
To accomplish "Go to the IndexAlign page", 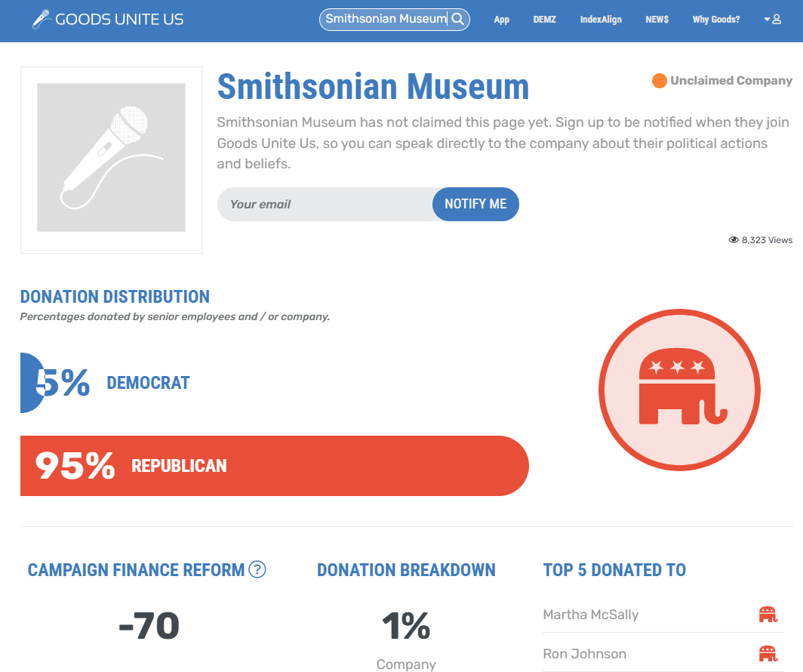I will 601,20.
